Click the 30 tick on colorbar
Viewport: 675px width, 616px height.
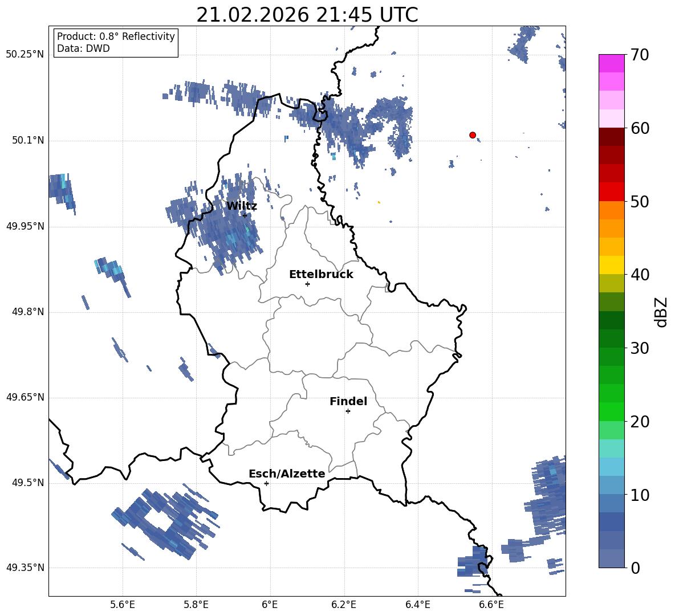pos(640,348)
